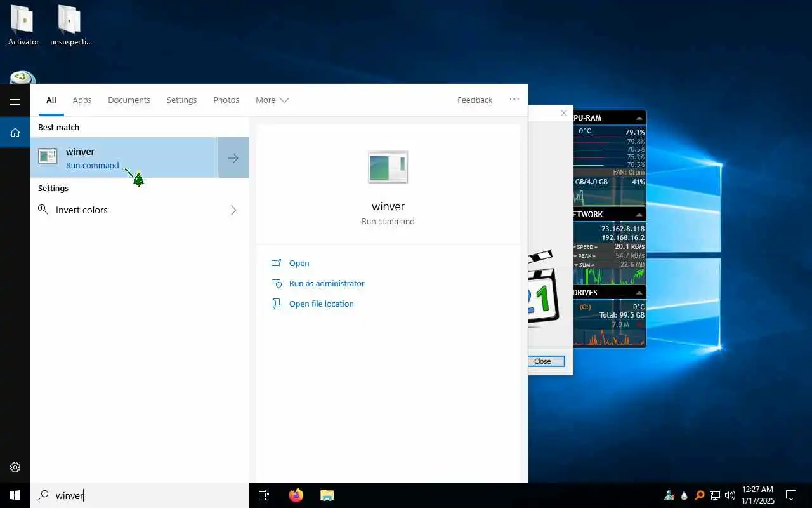Image resolution: width=812 pixels, height=508 pixels.
Task: Open the unsuspecti... desktop folder
Action: tap(71, 25)
